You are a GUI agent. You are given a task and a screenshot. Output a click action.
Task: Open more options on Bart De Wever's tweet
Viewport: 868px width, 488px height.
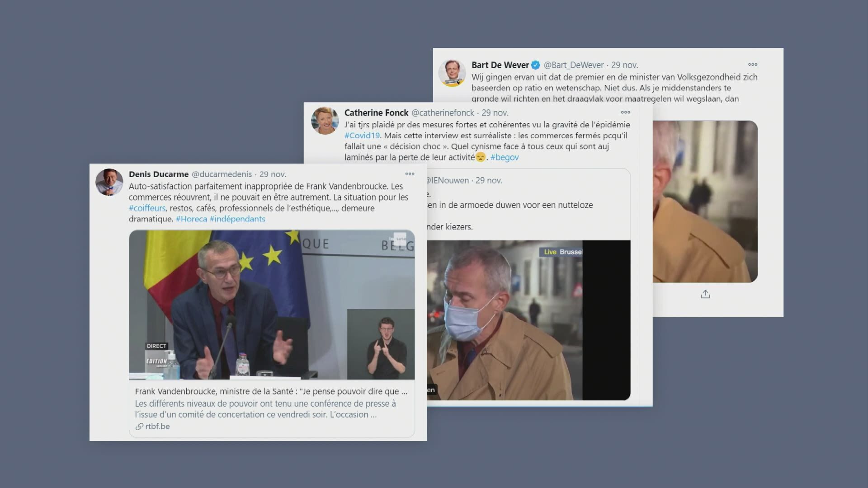click(753, 65)
